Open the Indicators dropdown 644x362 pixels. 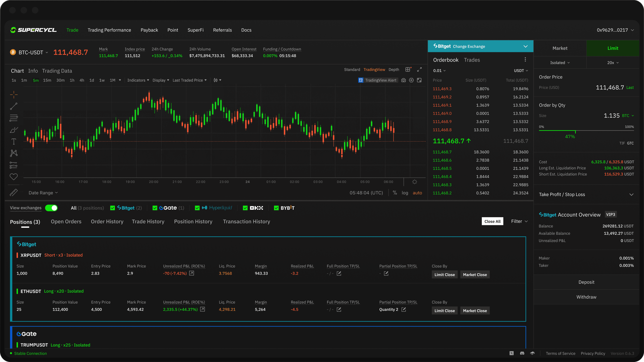pos(138,80)
